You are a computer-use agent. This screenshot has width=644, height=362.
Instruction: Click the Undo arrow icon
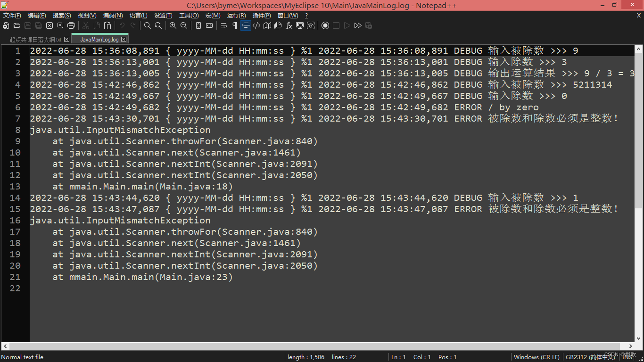point(122,25)
